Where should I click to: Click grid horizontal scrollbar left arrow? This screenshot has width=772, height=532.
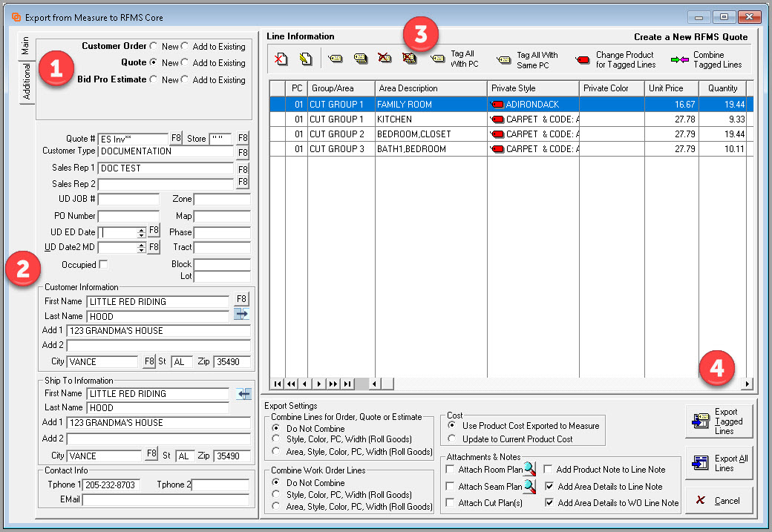375,384
